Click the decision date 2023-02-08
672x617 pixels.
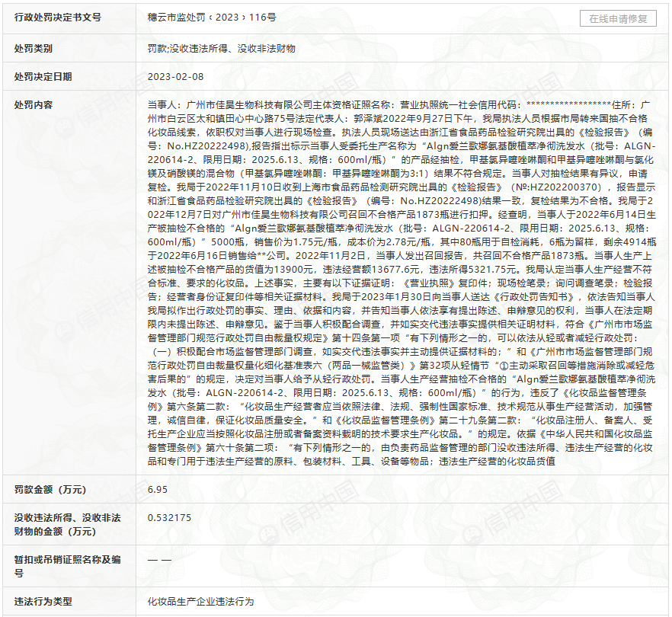pos(176,77)
